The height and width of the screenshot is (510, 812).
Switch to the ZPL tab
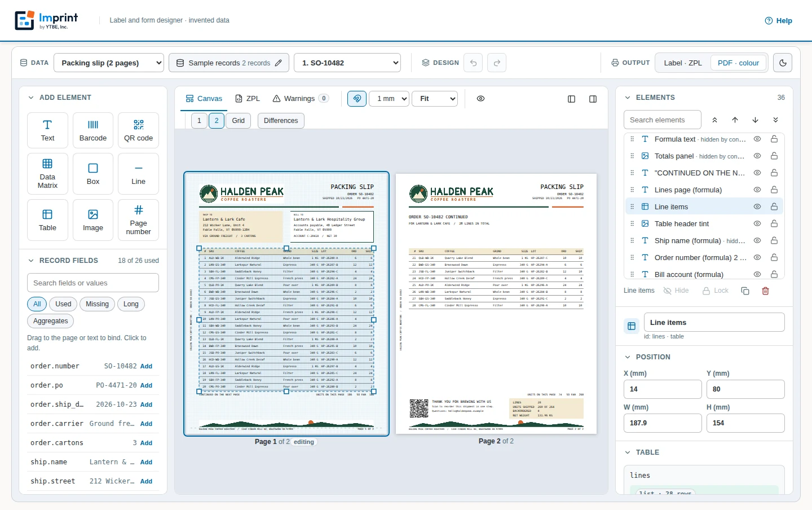[248, 99]
